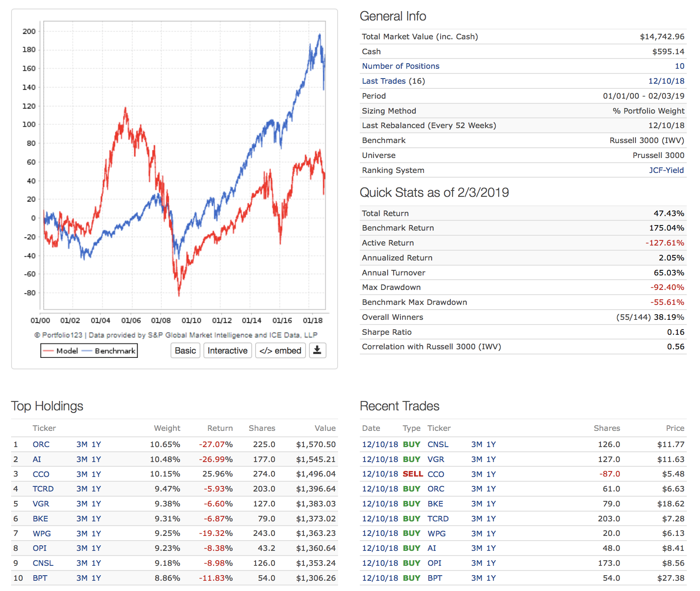Toggle the blue Benchmark legend entry

(x=109, y=351)
